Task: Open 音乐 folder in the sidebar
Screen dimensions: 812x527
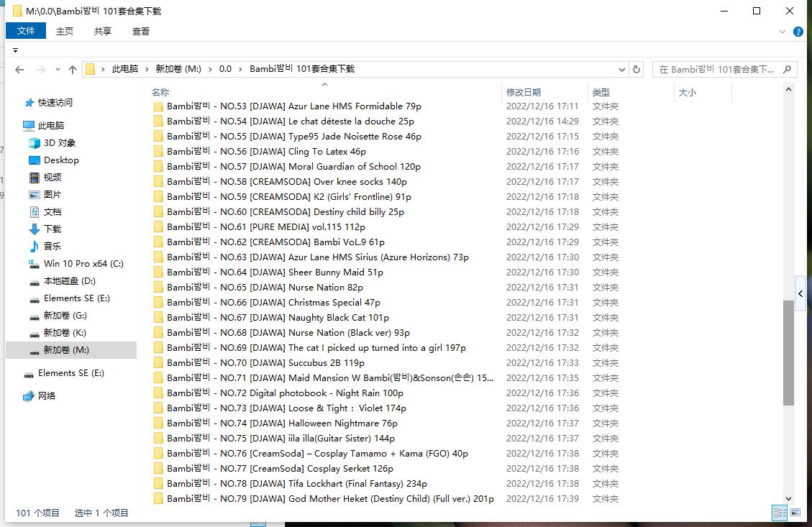Action: [x=45, y=246]
